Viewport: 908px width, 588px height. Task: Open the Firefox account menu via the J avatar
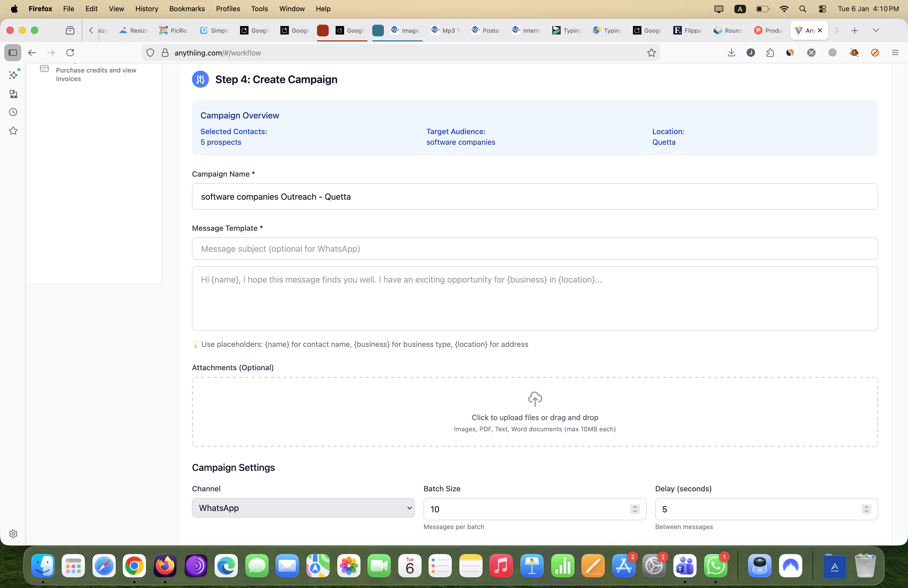point(751,53)
